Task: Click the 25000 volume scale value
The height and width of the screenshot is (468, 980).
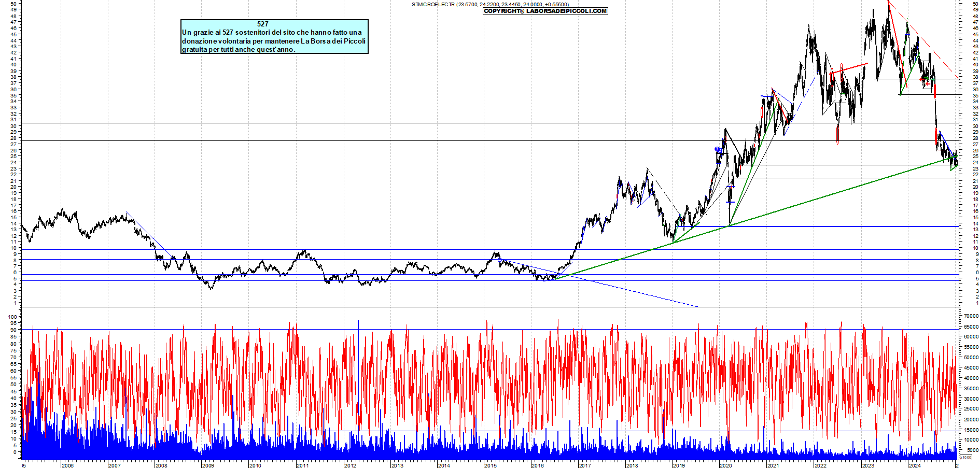Action: [971, 409]
